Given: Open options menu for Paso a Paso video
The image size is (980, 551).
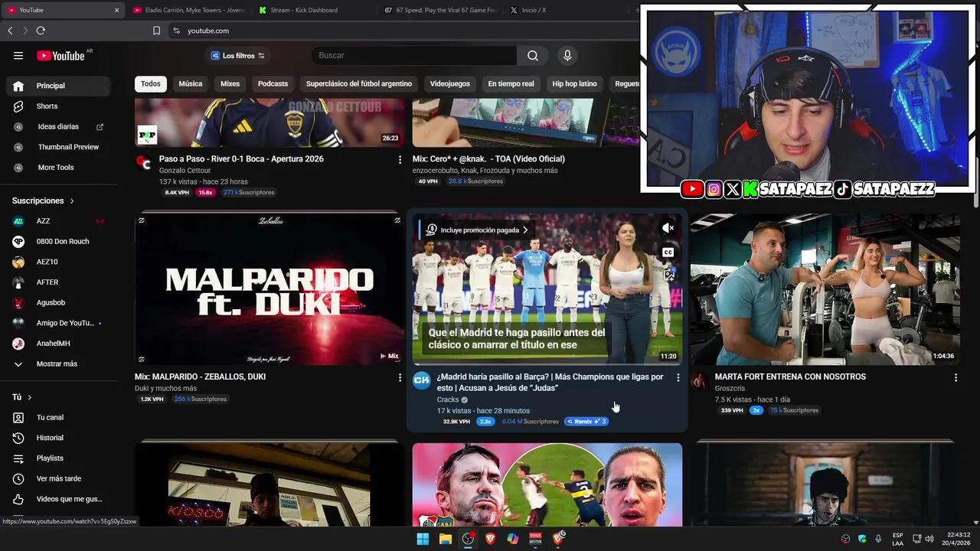Looking at the screenshot, I should [400, 159].
